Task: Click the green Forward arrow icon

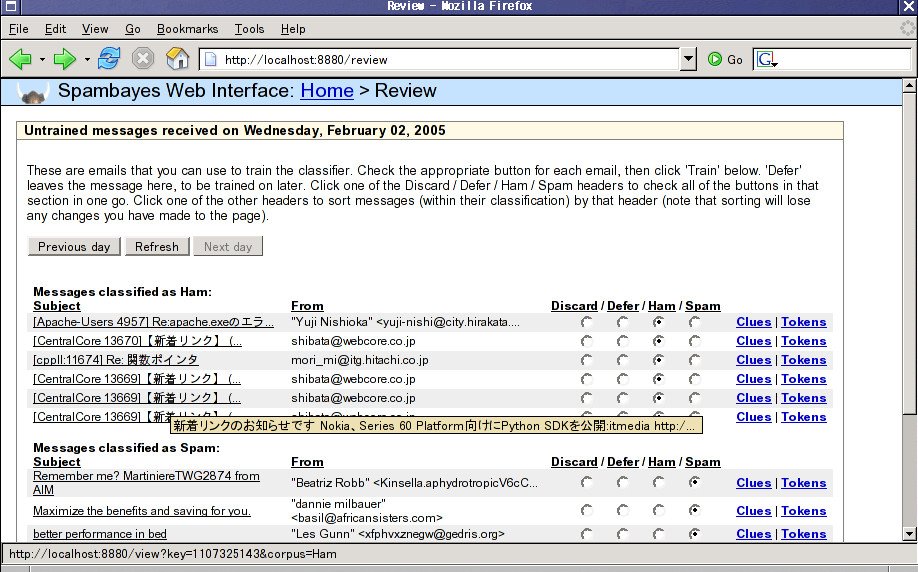Action: (65, 59)
